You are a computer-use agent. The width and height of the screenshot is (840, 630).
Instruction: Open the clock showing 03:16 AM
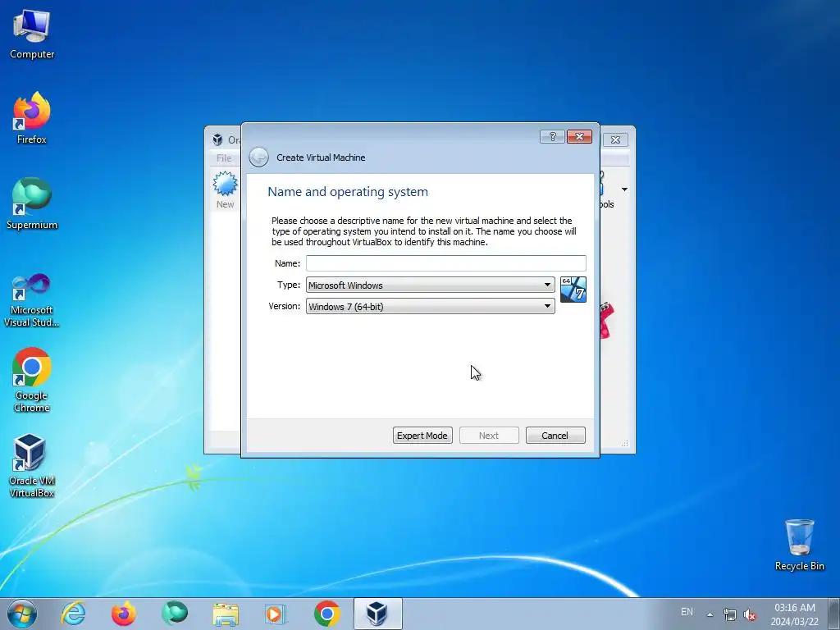tap(794, 614)
